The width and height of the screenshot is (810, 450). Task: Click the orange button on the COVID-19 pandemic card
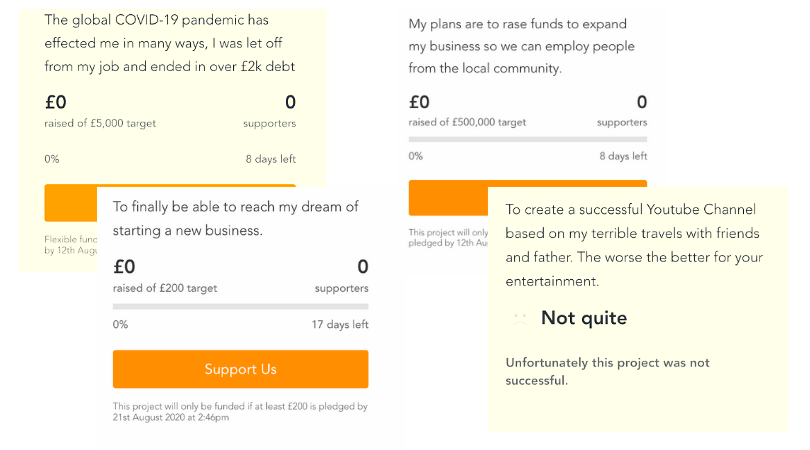[71, 203]
